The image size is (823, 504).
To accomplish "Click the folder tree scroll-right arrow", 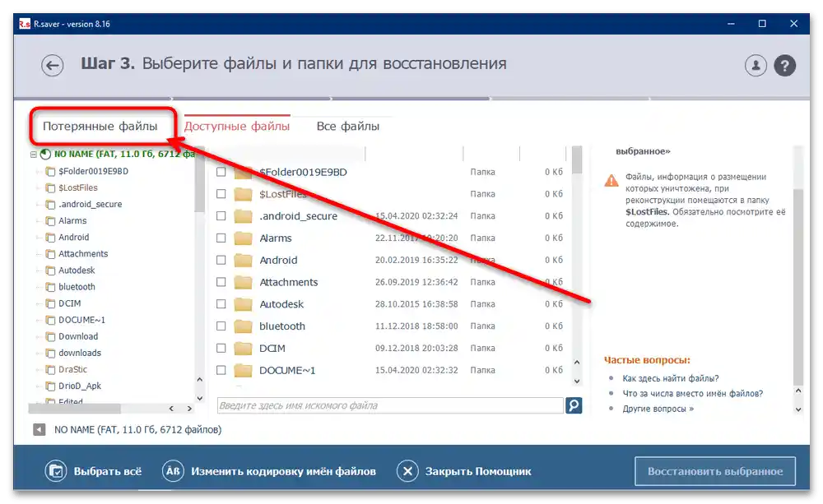I will (x=189, y=409).
